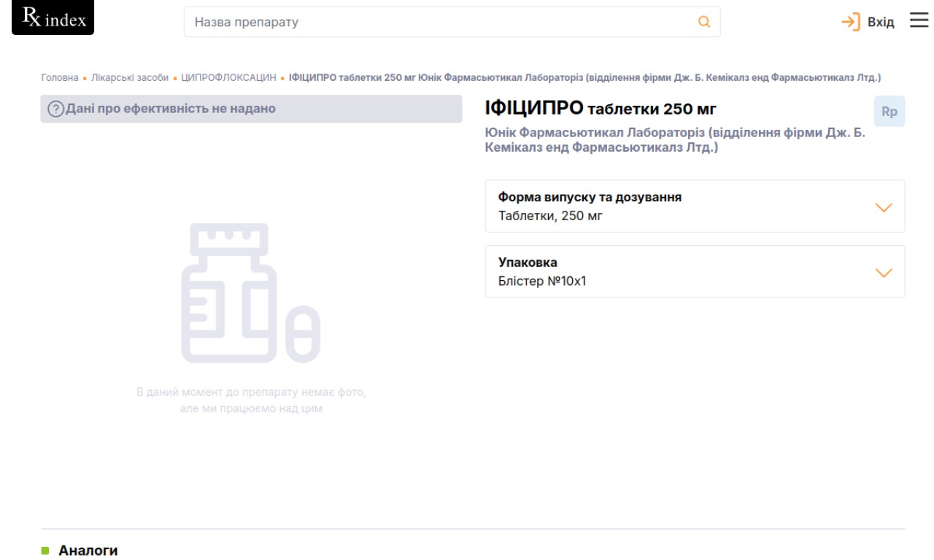Expand the Форма випуску та дозування dropdown
The width and height of the screenshot is (934, 560).
[695, 206]
